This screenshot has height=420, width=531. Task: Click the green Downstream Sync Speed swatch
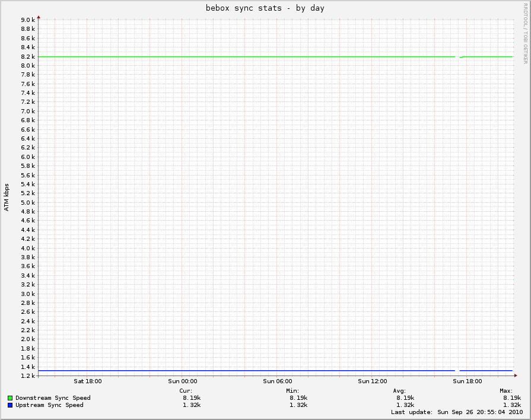10,398
